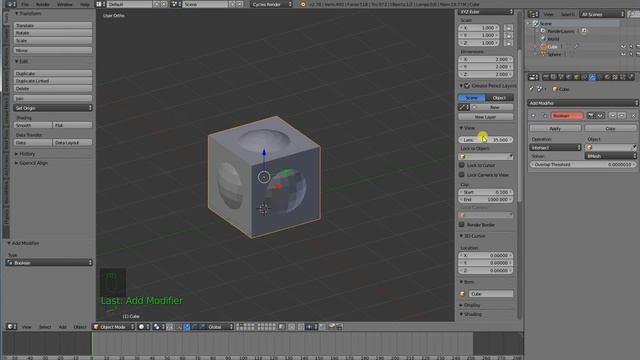Open the Render Layers properties tab icon
The height and width of the screenshot is (360, 640).
pyautogui.click(x=553, y=77)
